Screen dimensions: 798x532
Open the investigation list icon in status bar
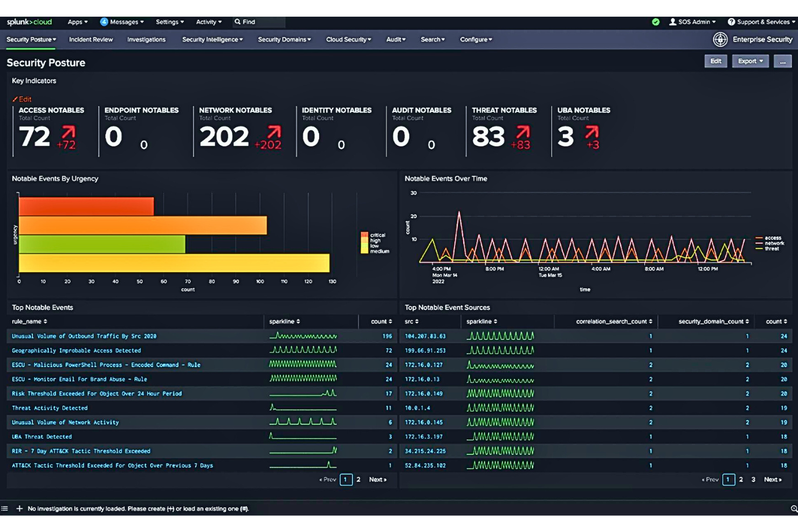[x=5, y=508]
